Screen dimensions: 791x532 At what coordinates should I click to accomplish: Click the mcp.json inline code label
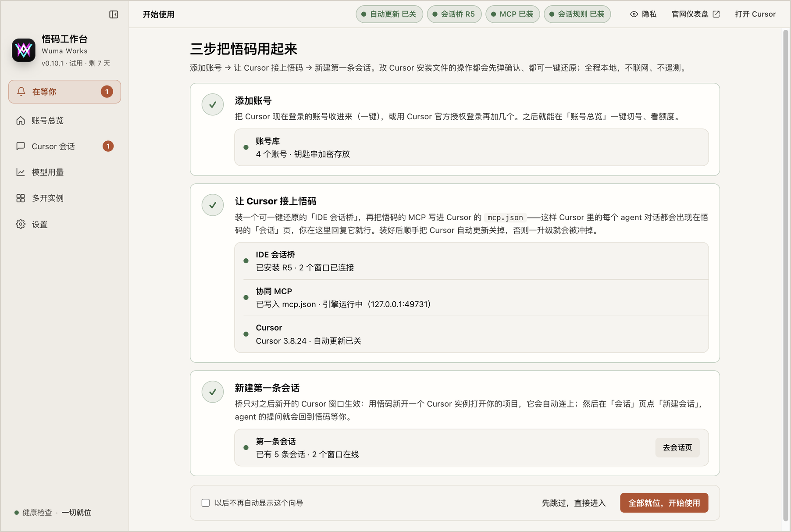505,218
